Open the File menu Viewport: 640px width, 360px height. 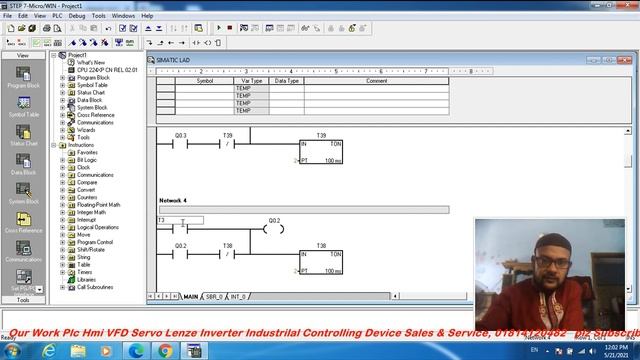(7, 16)
